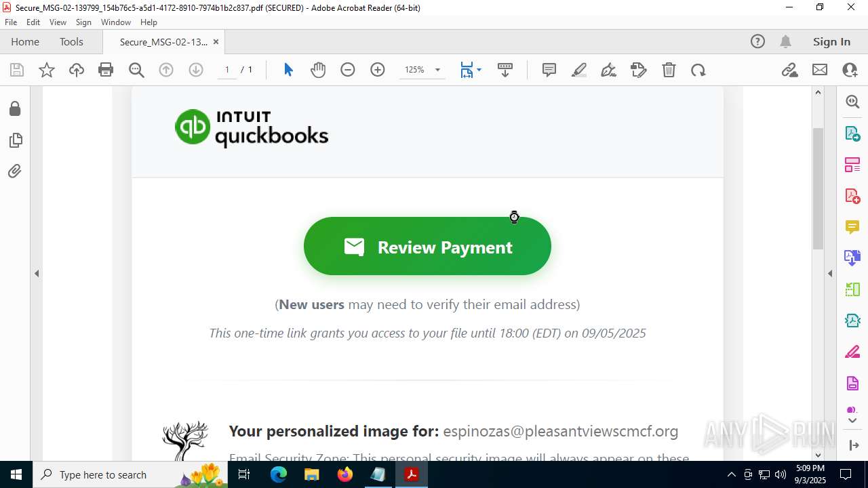The image size is (868, 488).
Task: Open the View menu
Action: tap(58, 22)
